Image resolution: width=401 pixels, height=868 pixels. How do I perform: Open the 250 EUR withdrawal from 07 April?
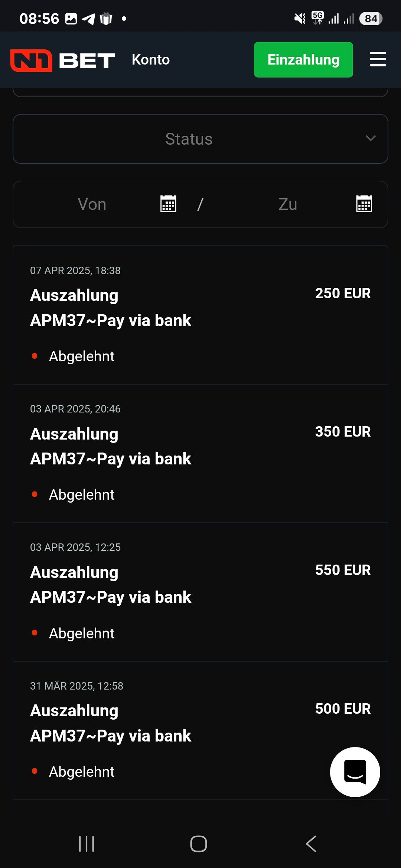(x=200, y=315)
